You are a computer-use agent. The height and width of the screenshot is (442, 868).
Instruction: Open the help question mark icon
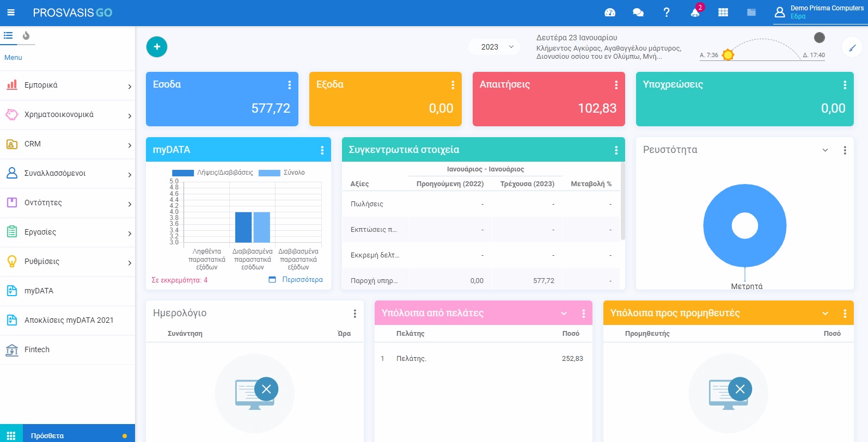[x=667, y=13]
